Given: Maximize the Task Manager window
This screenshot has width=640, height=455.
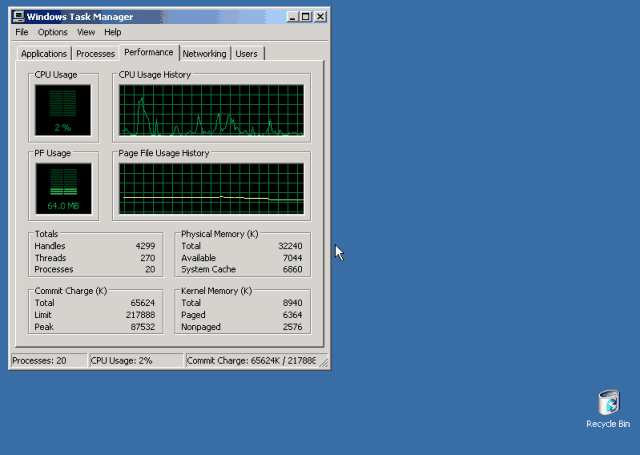Looking at the screenshot, I should click(x=306, y=17).
